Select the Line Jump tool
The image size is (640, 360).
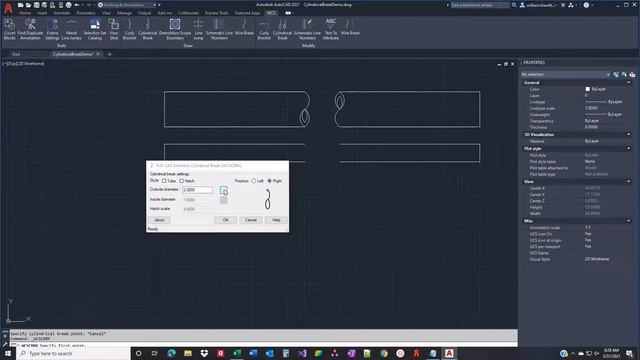[x=198, y=29]
